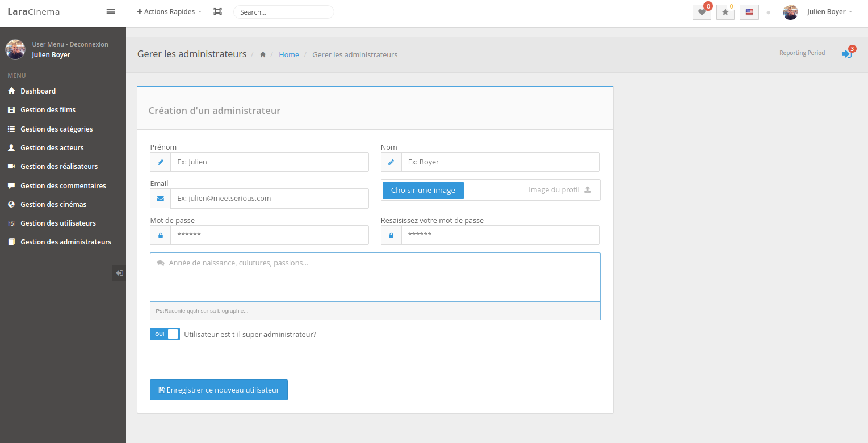Toggle the OUI super administrateur switch
The image size is (868, 443).
coord(165,334)
